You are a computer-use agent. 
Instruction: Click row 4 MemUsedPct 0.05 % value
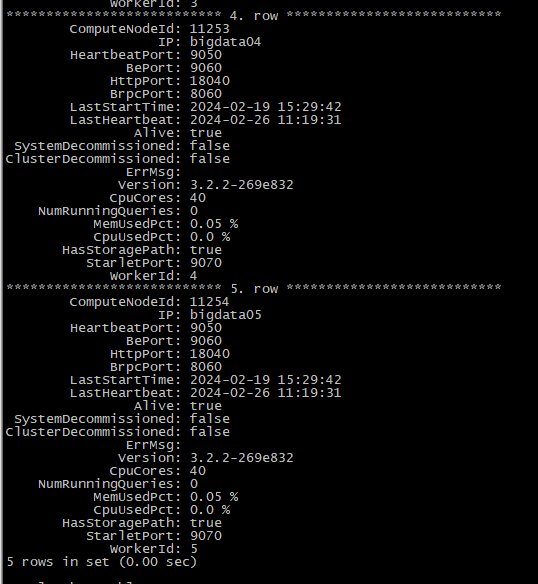(x=214, y=224)
